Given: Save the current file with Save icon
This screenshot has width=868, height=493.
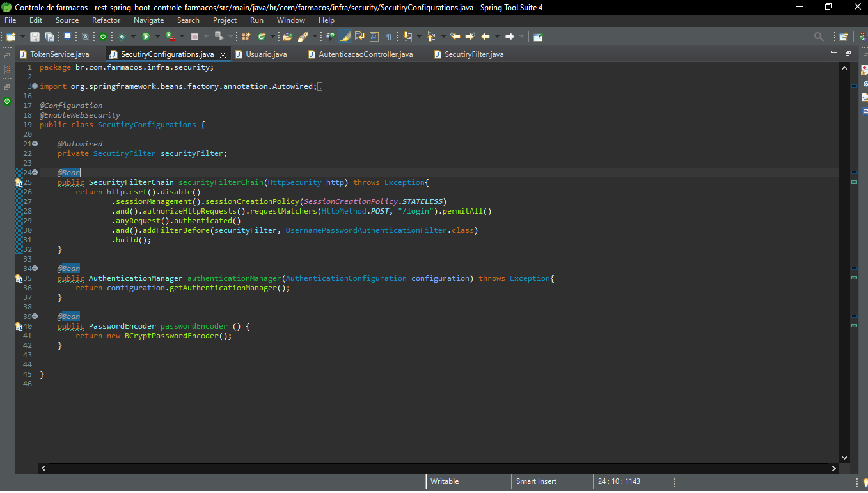Looking at the screenshot, I should (35, 36).
